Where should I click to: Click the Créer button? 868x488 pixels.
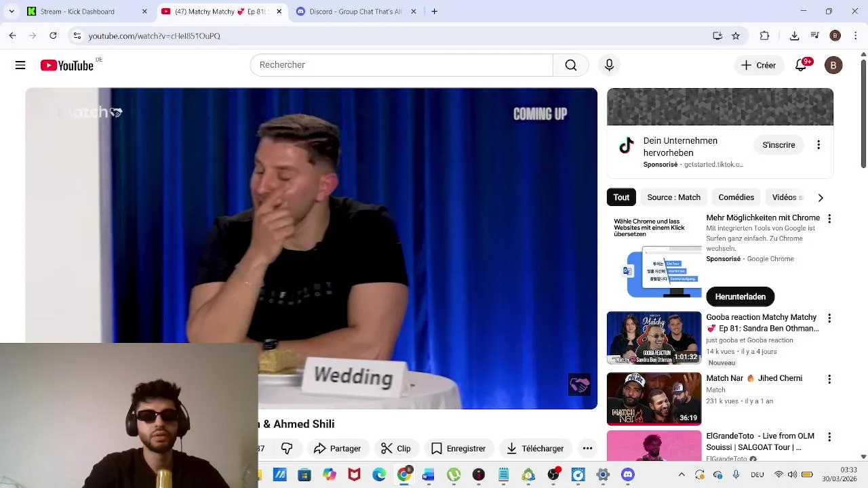click(x=758, y=65)
